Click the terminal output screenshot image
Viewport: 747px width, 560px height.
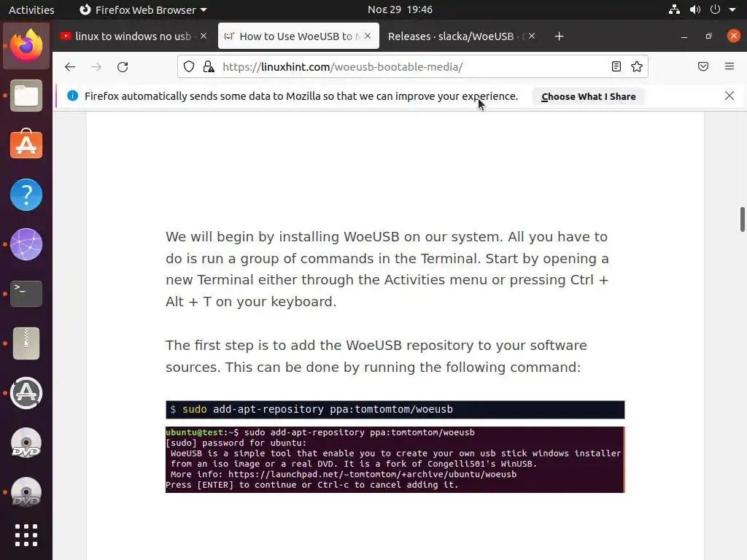pyautogui.click(x=395, y=459)
